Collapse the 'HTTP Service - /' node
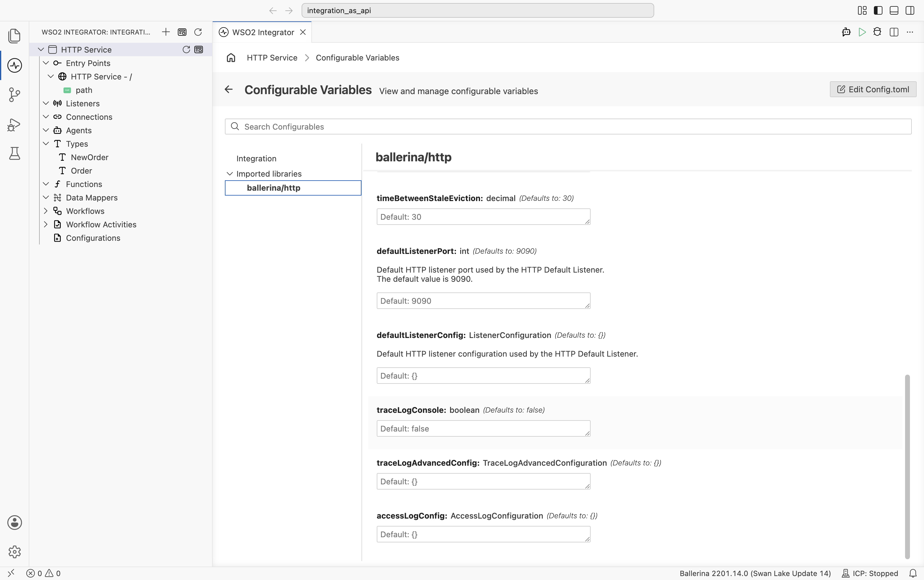The image size is (924, 580). coord(51,76)
